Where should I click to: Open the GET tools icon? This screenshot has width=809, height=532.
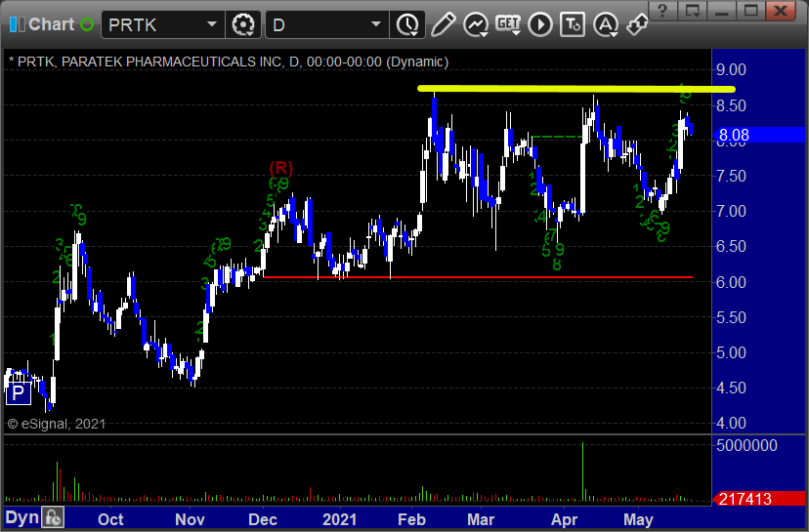(x=508, y=24)
